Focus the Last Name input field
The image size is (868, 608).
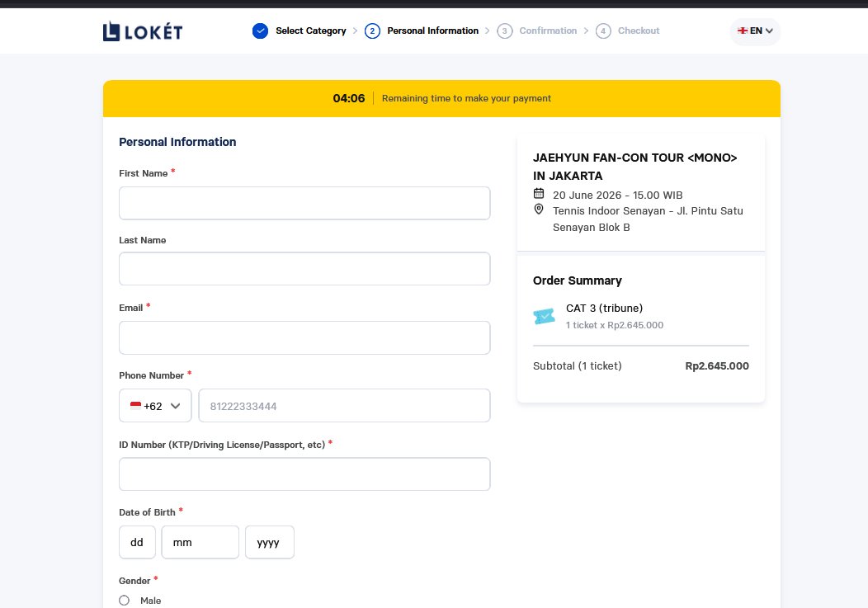(x=304, y=269)
